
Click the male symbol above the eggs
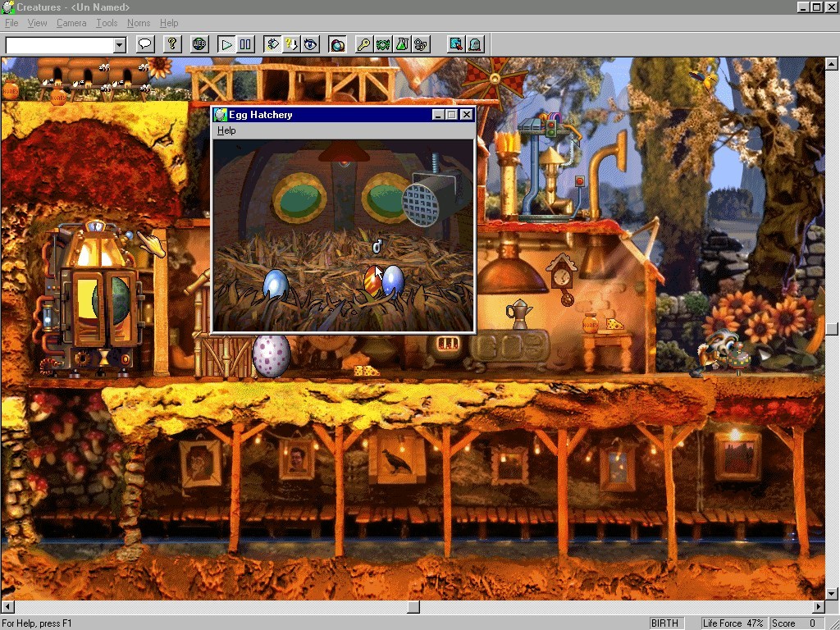[377, 246]
